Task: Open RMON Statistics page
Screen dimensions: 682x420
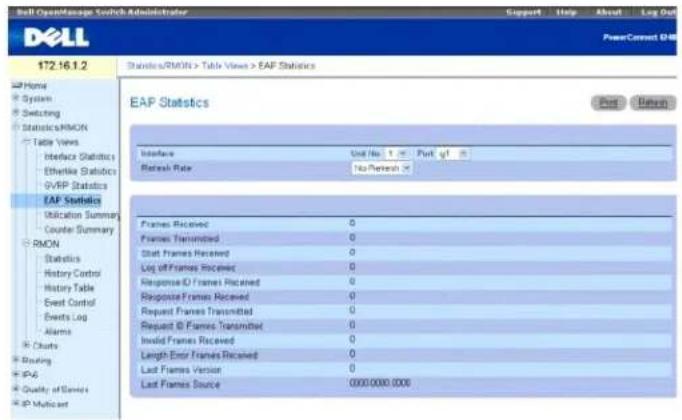Action: point(62,259)
